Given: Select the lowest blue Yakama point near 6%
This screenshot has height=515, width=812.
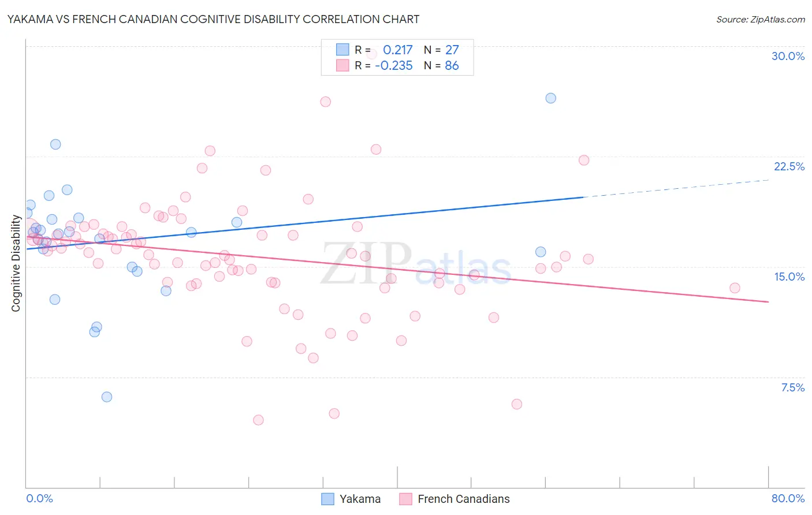Looking at the screenshot, I should 107,397.
